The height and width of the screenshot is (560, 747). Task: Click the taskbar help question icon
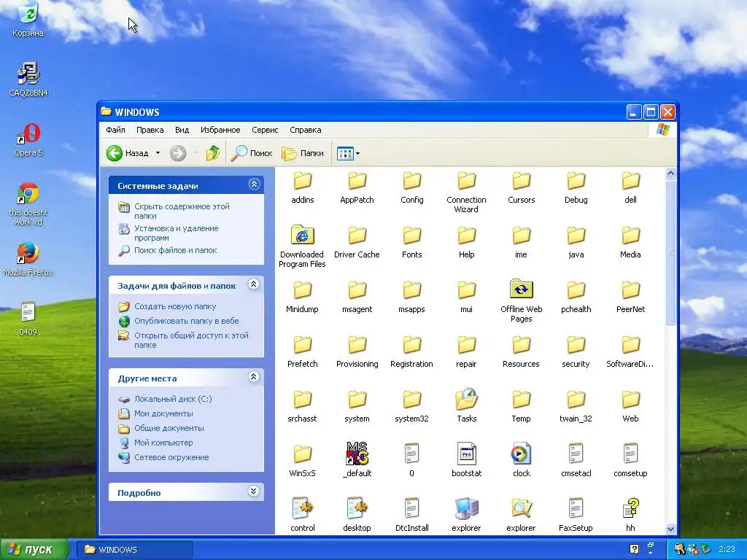coord(634,550)
